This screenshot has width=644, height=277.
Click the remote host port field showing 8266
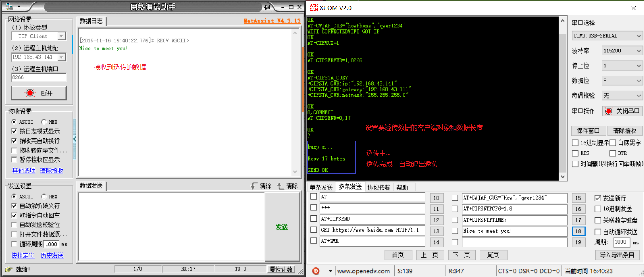39,77
